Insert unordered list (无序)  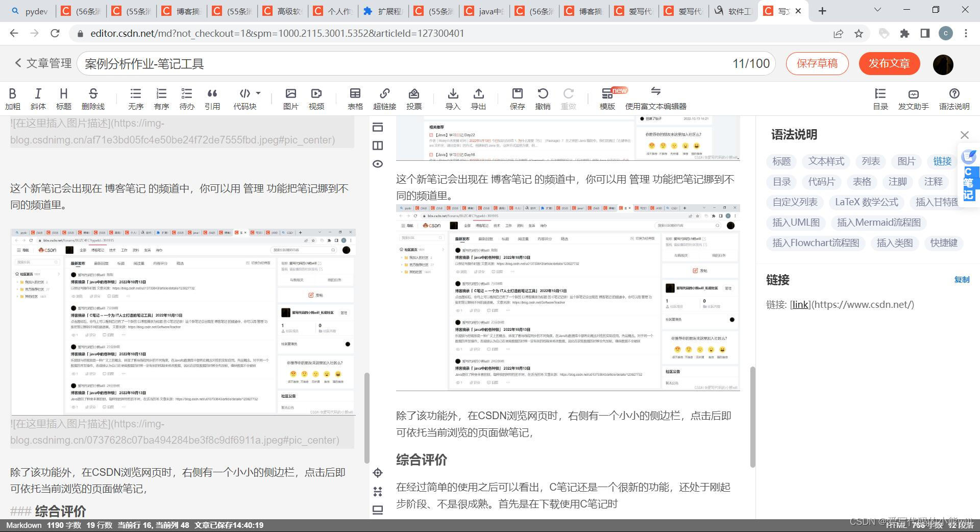point(135,99)
